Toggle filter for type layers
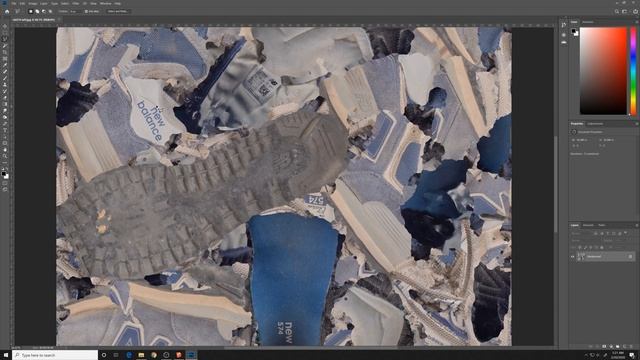This screenshot has height=360, width=640. (x=607, y=233)
